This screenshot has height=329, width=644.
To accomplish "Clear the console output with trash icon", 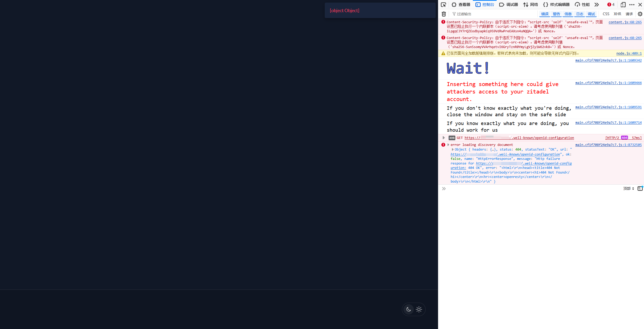I will coord(443,14).
